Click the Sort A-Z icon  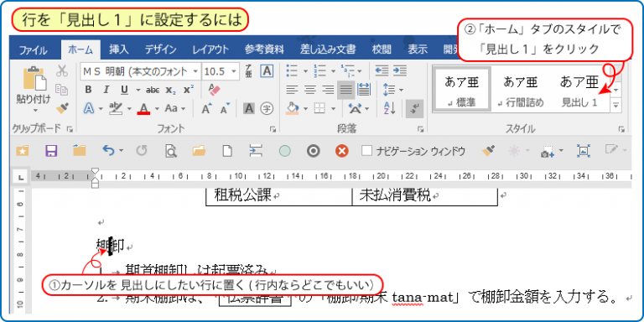[389, 108]
